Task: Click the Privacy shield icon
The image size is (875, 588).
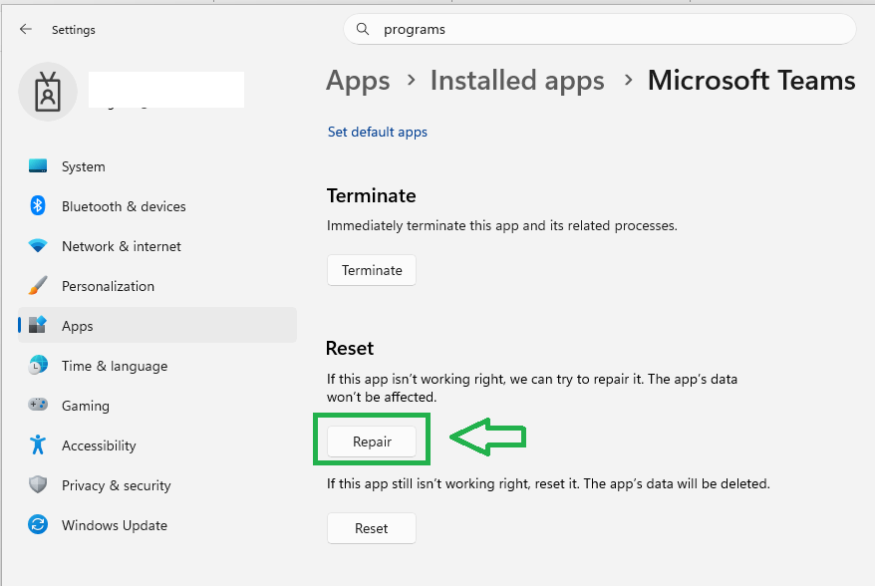Action: tap(38, 484)
